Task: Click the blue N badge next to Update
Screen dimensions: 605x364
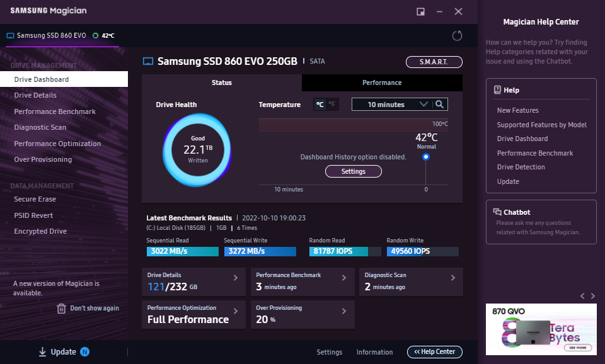Action: 85,351
